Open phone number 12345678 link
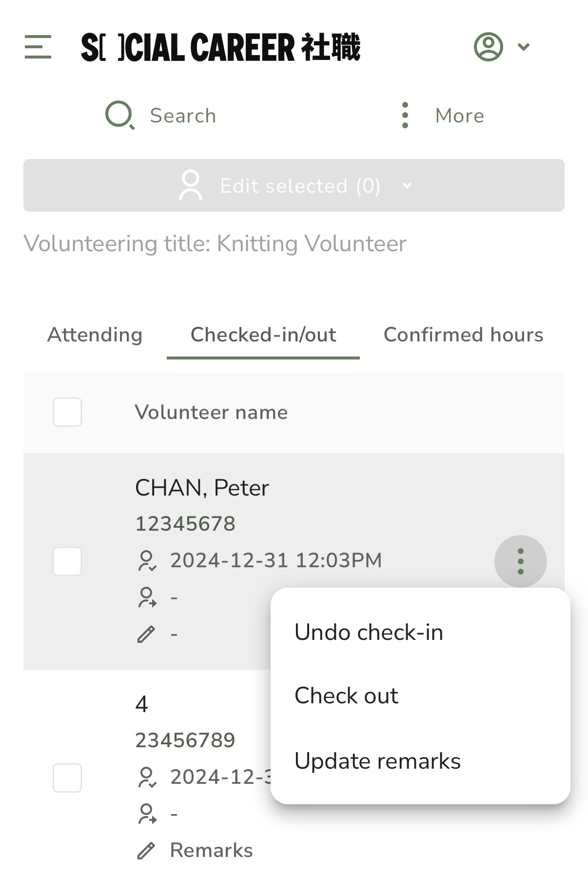This screenshot has height=895, width=588. coord(185,524)
